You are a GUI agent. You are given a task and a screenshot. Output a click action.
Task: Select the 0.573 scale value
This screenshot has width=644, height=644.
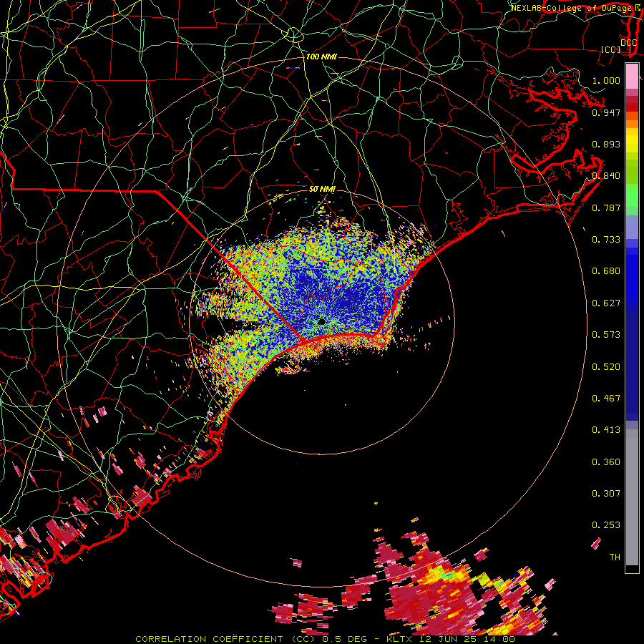click(x=606, y=335)
